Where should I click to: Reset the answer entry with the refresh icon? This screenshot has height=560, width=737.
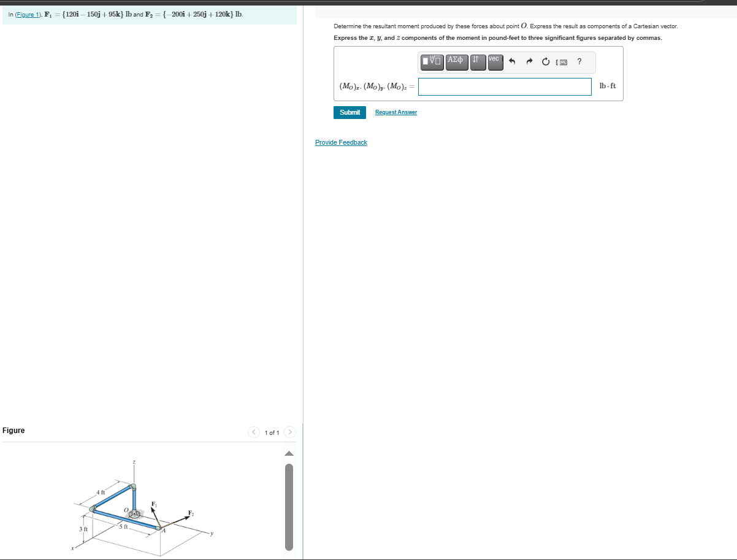(x=546, y=61)
